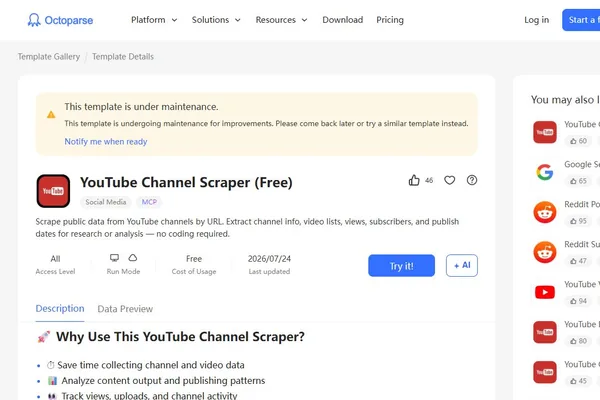Click the Social Media tag

pyautogui.click(x=106, y=202)
